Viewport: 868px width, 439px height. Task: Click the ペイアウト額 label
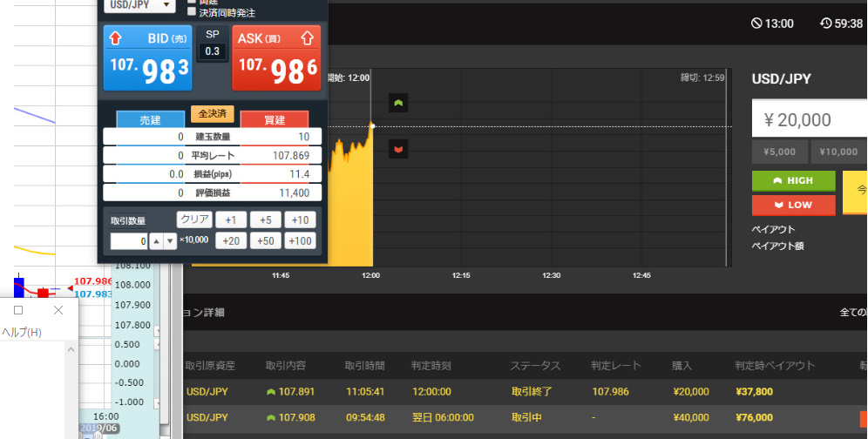click(x=777, y=246)
